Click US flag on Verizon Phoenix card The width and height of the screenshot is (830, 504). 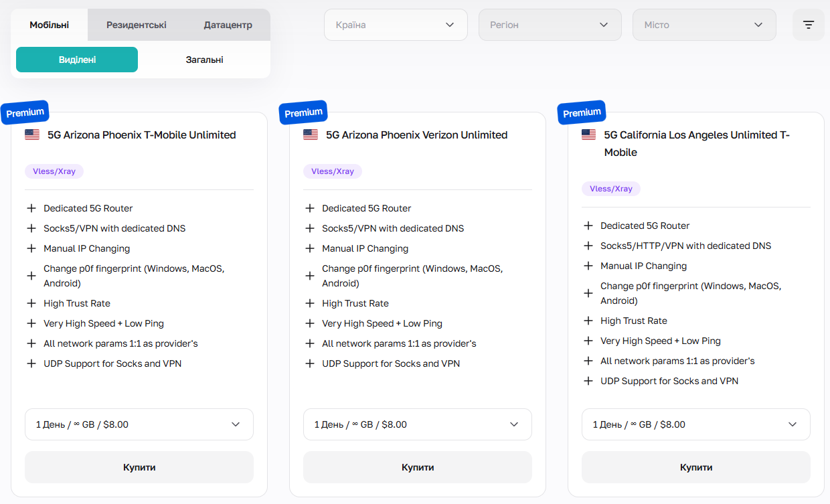(311, 135)
